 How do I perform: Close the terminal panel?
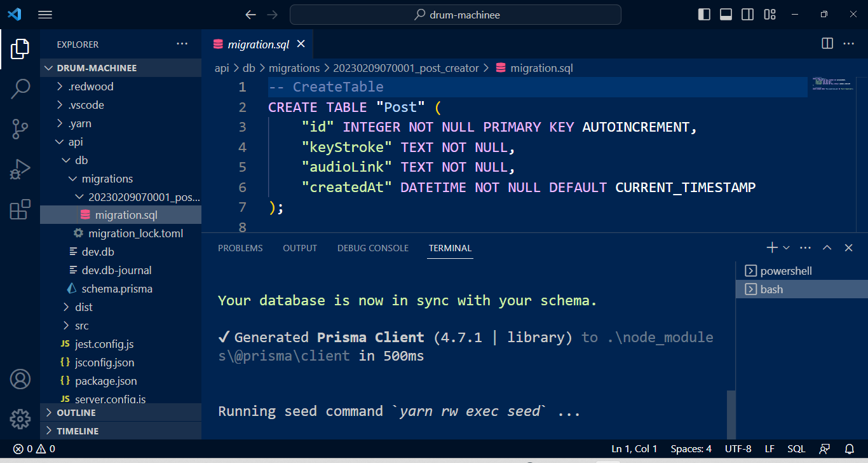pos(848,247)
